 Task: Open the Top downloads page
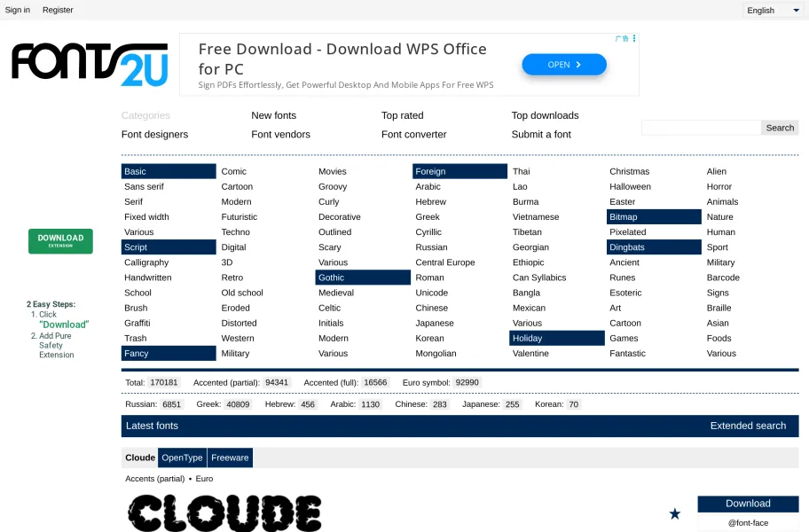tap(545, 115)
